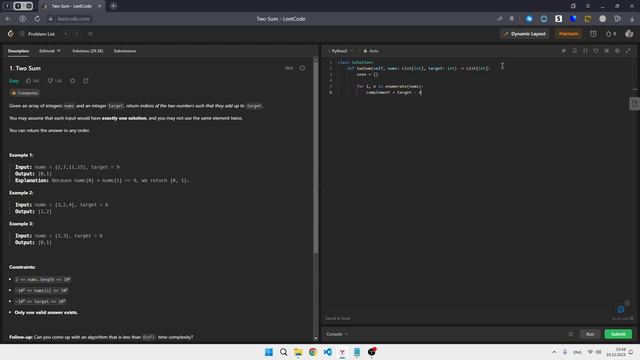Open the Submissions tab
The image size is (640, 360).
point(125,51)
